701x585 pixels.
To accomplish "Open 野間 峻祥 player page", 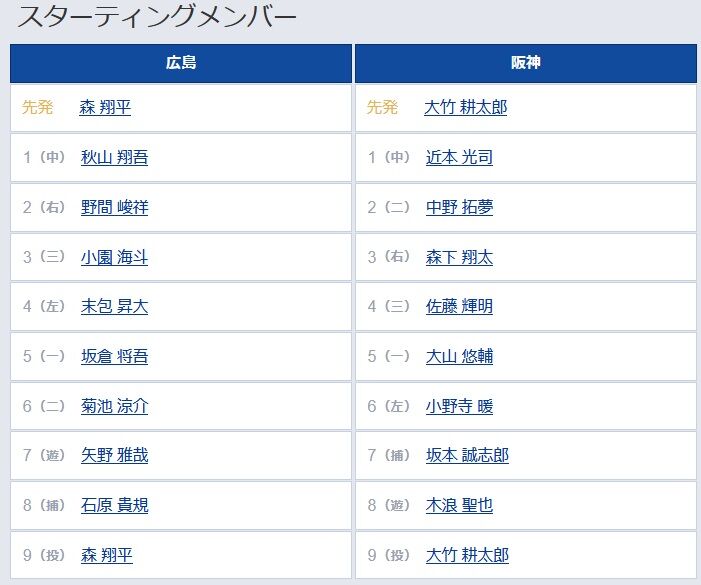I will (114, 207).
